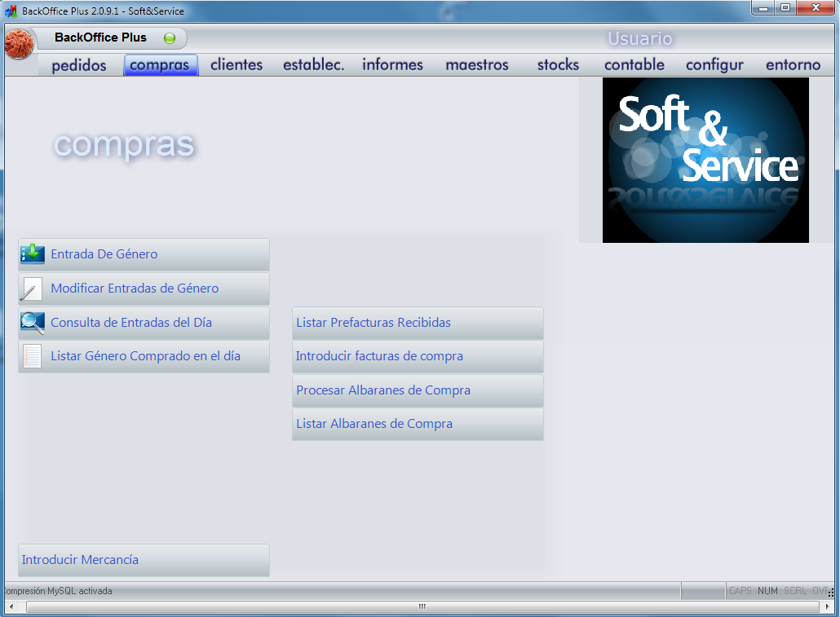Click the green status indicator light

point(170,38)
